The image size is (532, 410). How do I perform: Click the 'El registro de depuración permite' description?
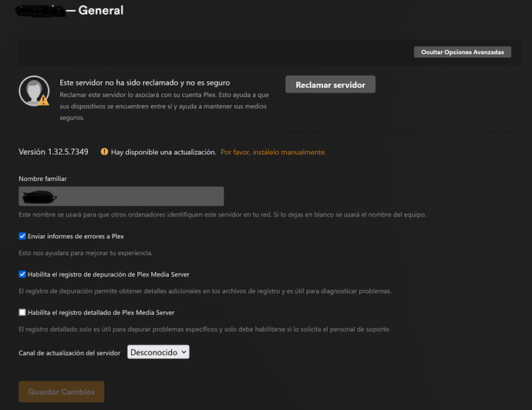[x=205, y=291]
